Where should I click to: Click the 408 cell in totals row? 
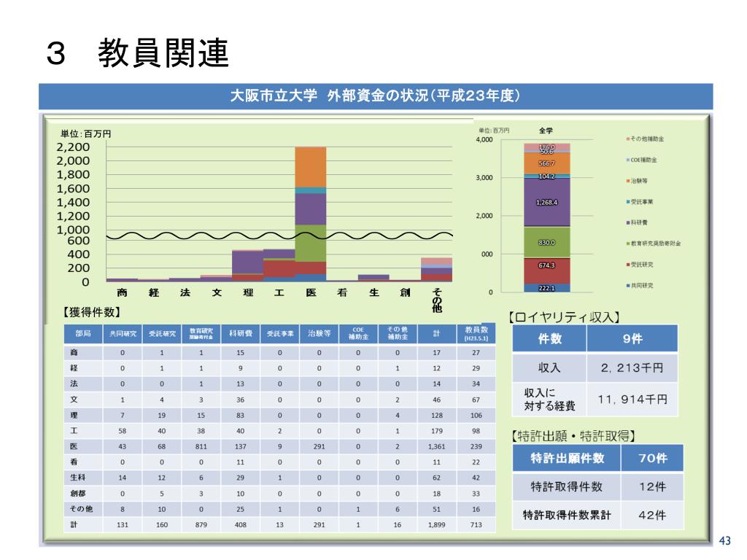(241, 524)
